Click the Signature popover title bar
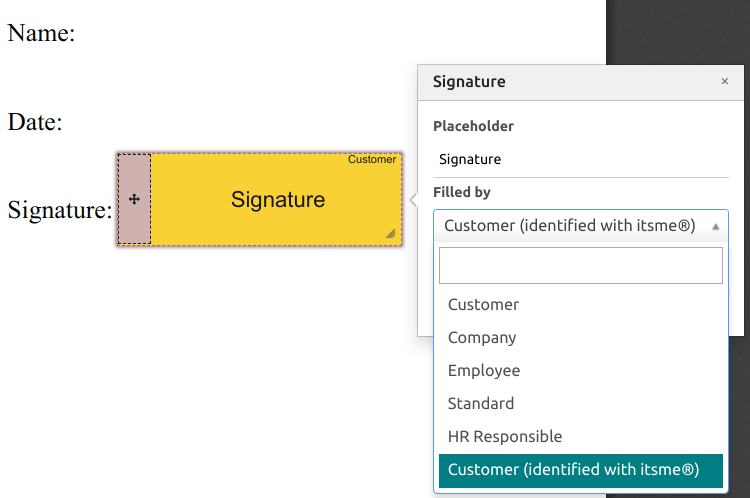The image size is (750, 498). 560,82
